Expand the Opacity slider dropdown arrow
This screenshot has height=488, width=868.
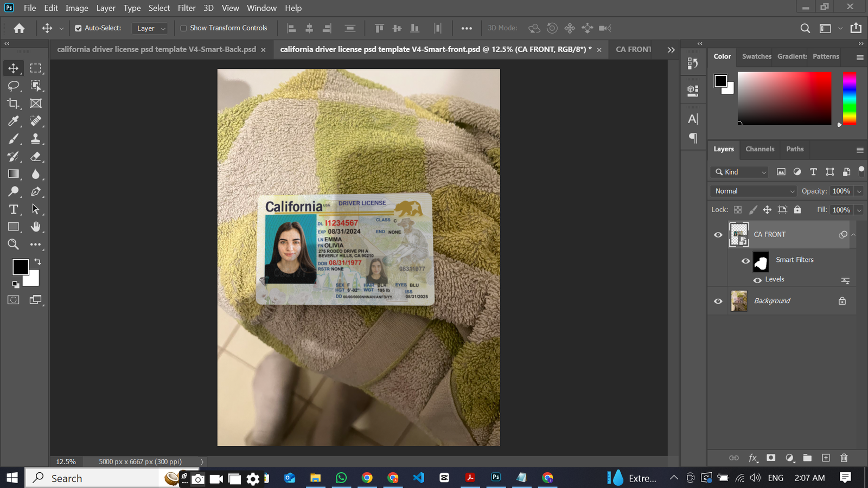pyautogui.click(x=859, y=191)
